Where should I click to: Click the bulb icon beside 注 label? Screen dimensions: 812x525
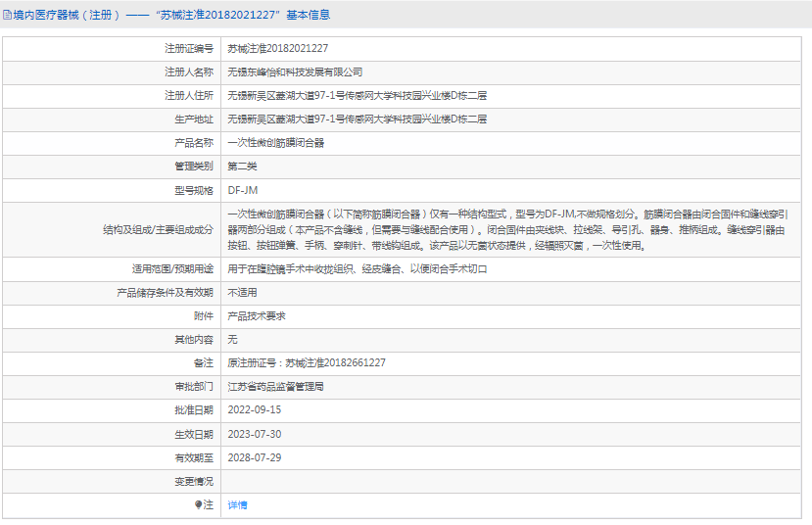pos(198,504)
